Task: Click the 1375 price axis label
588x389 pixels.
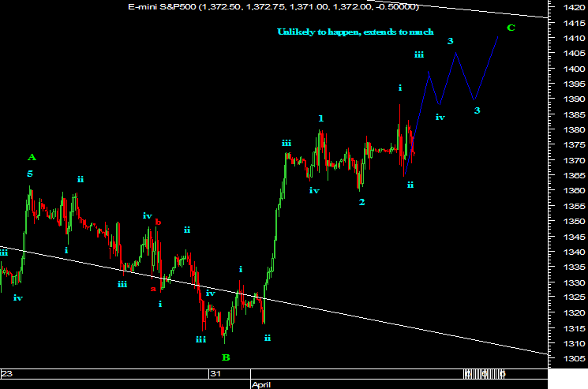Action: pos(574,144)
